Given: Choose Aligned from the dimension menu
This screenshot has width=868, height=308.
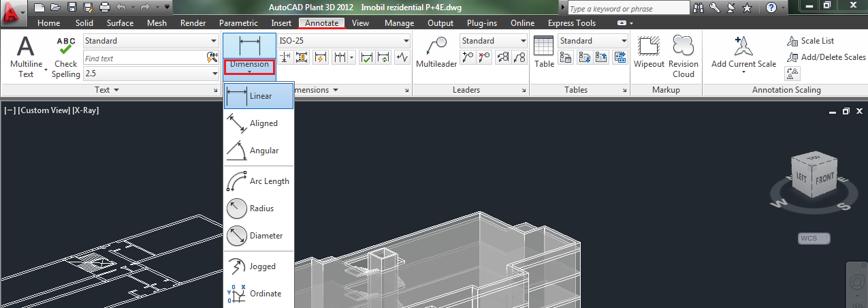Looking at the screenshot, I should pyautogui.click(x=259, y=123).
